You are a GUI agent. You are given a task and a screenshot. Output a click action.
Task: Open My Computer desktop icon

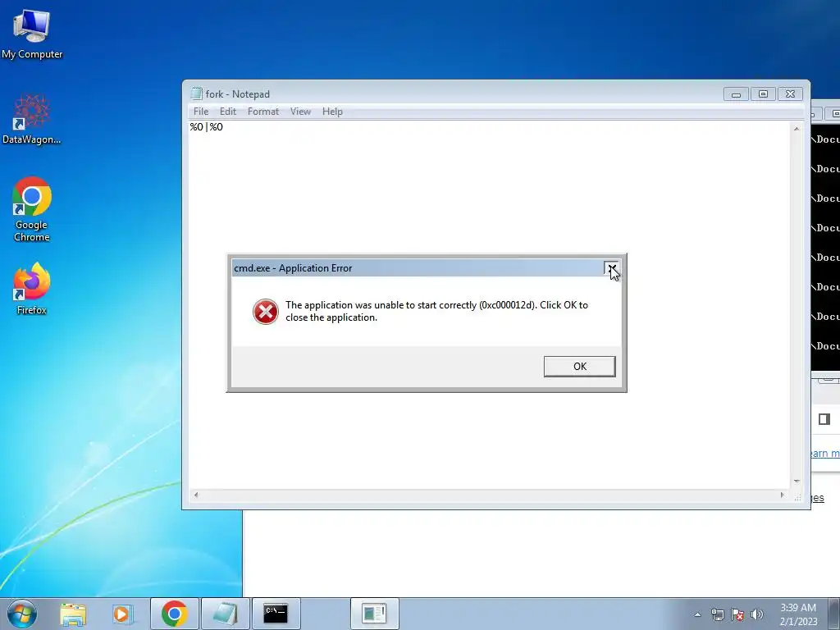pyautogui.click(x=32, y=34)
